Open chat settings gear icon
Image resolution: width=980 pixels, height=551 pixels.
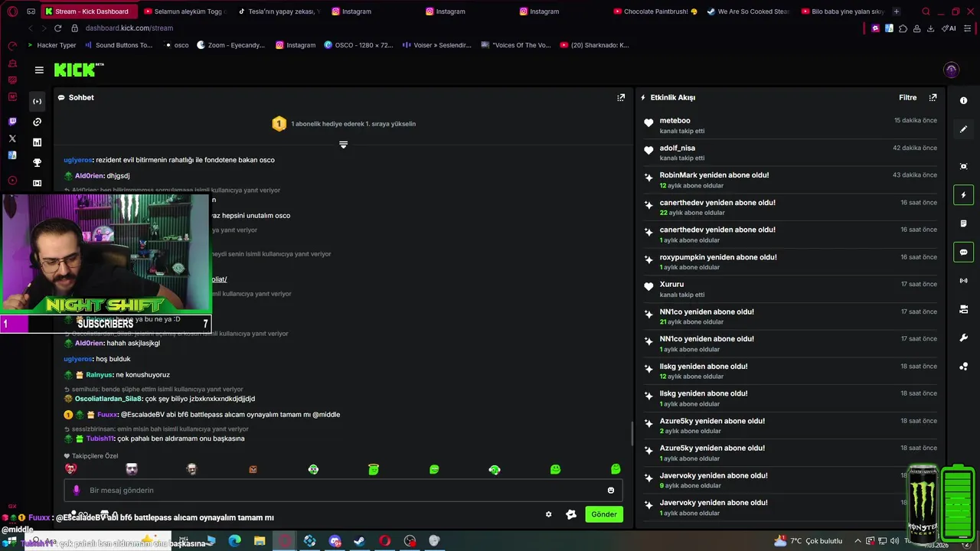548,514
